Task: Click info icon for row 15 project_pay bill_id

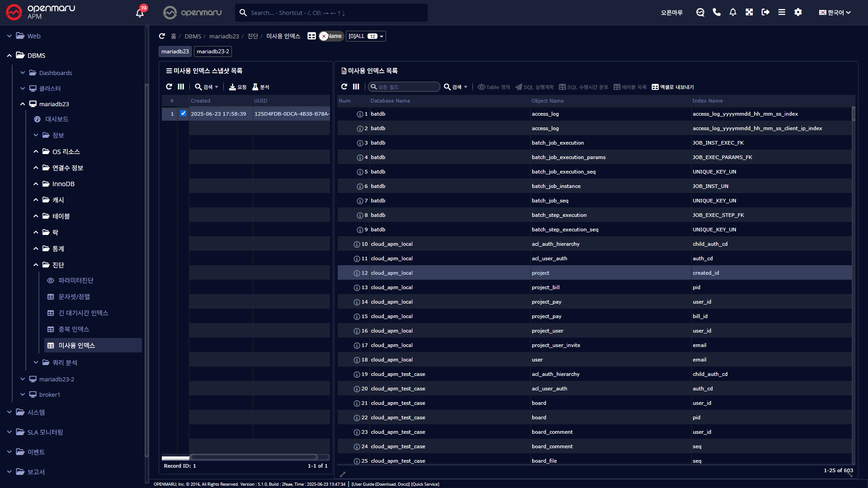Action: pos(357,317)
